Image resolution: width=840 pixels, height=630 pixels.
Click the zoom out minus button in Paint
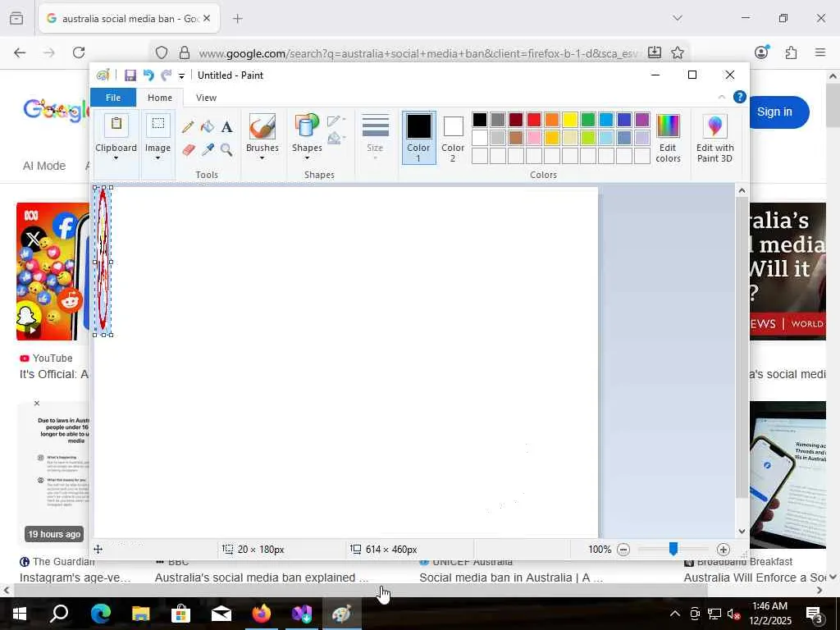click(x=623, y=550)
